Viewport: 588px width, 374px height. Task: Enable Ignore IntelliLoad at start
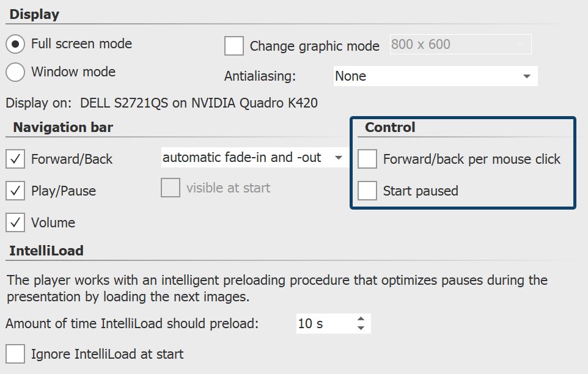[x=15, y=354]
